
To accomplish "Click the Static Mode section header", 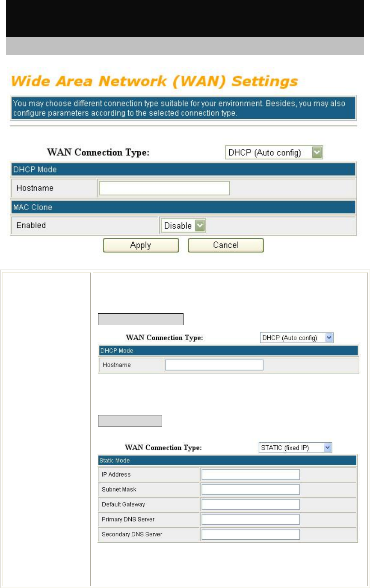I will pos(228,461).
